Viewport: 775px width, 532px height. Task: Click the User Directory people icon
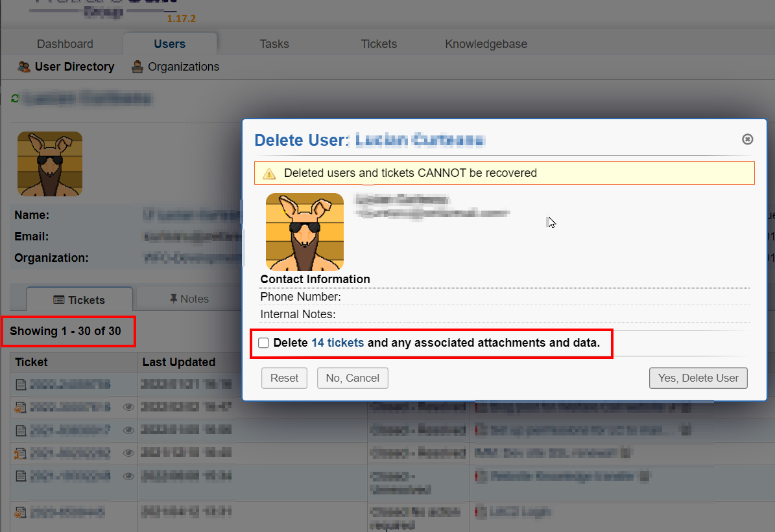click(x=24, y=67)
